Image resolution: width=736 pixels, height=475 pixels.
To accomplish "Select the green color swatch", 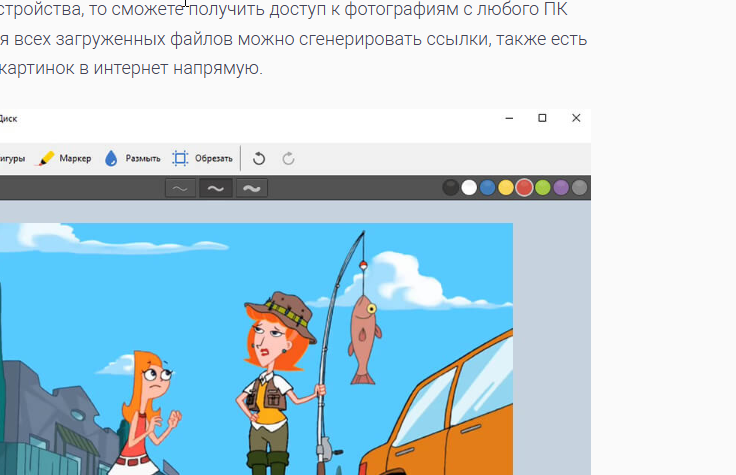I will (x=543, y=188).
